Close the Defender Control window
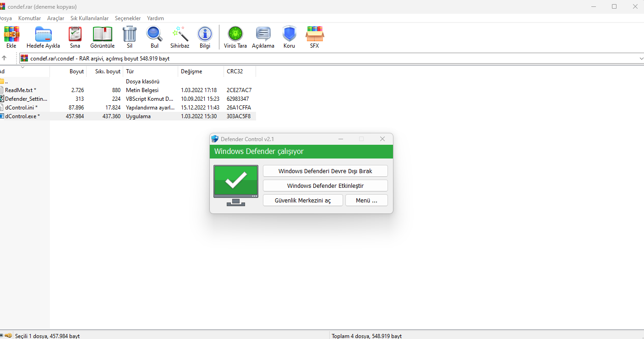The height and width of the screenshot is (339, 644). (x=382, y=139)
